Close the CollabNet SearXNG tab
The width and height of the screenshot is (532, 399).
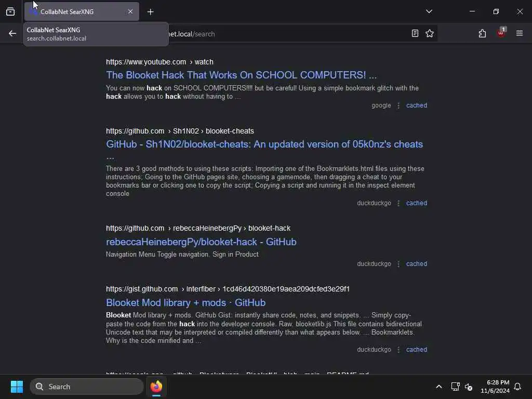click(x=130, y=11)
